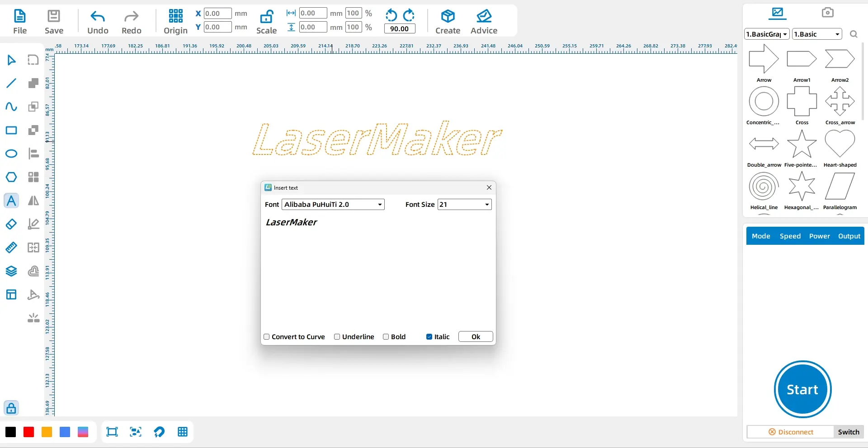
Task: Click the Mode column header
Action: pos(761,236)
